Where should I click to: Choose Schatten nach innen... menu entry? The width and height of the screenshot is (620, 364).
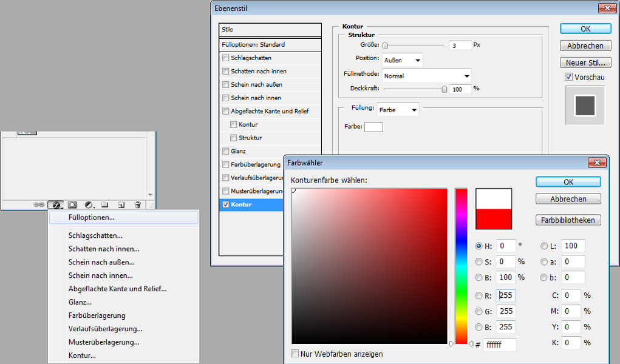pos(123,249)
